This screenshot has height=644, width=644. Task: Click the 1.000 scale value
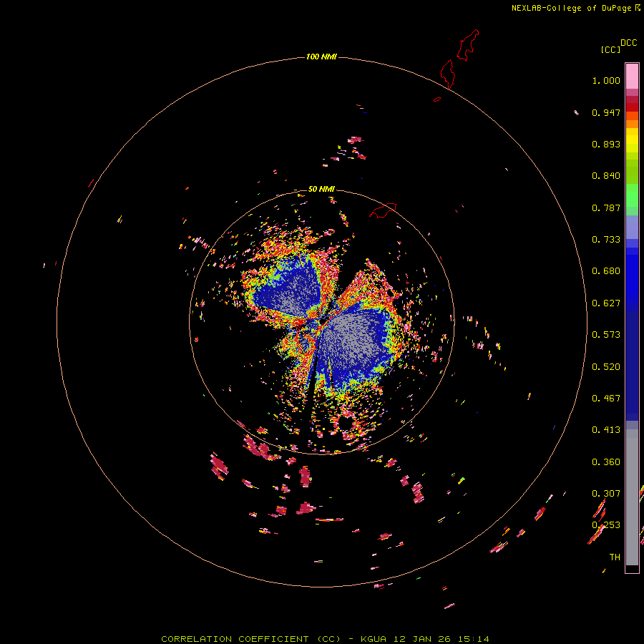pos(606,80)
